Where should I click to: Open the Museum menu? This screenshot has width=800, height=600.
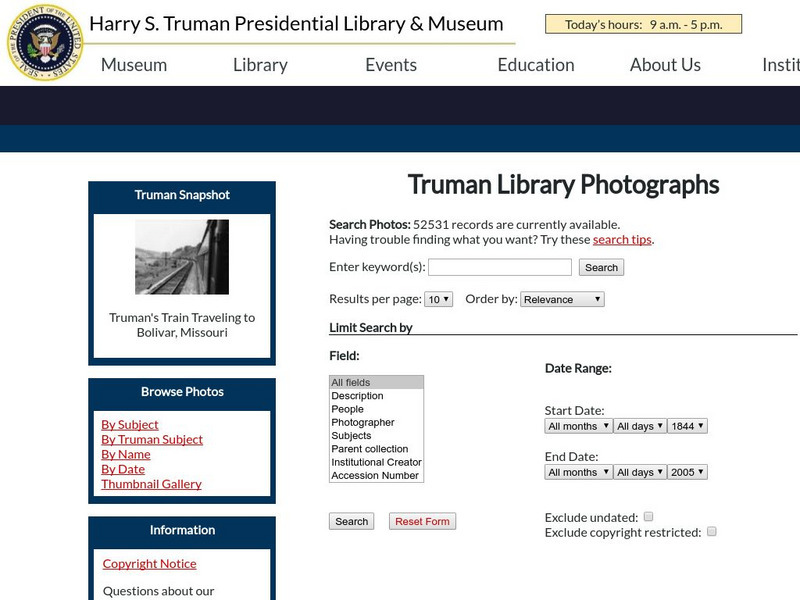pos(134,65)
